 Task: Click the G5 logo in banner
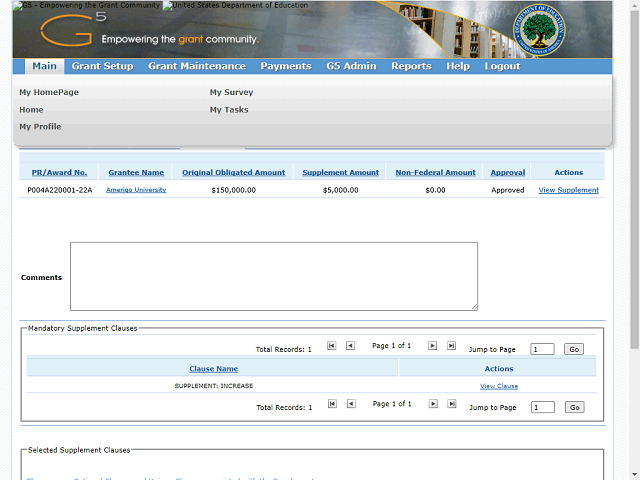pyautogui.click(x=73, y=29)
